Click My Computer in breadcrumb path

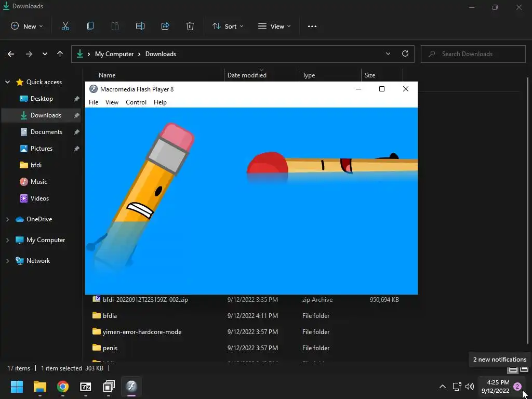114,54
